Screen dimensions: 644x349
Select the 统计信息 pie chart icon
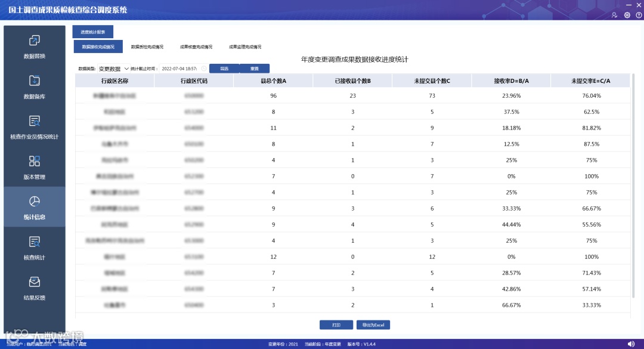click(35, 202)
